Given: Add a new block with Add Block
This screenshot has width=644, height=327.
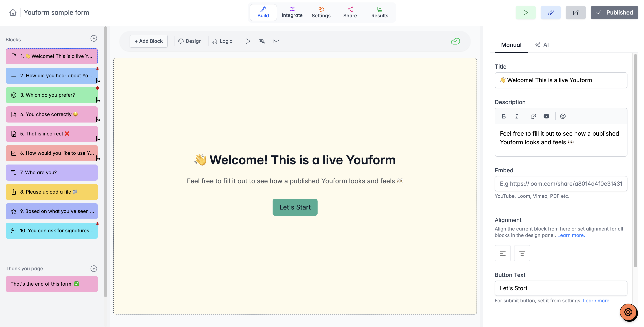Looking at the screenshot, I should click(148, 41).
